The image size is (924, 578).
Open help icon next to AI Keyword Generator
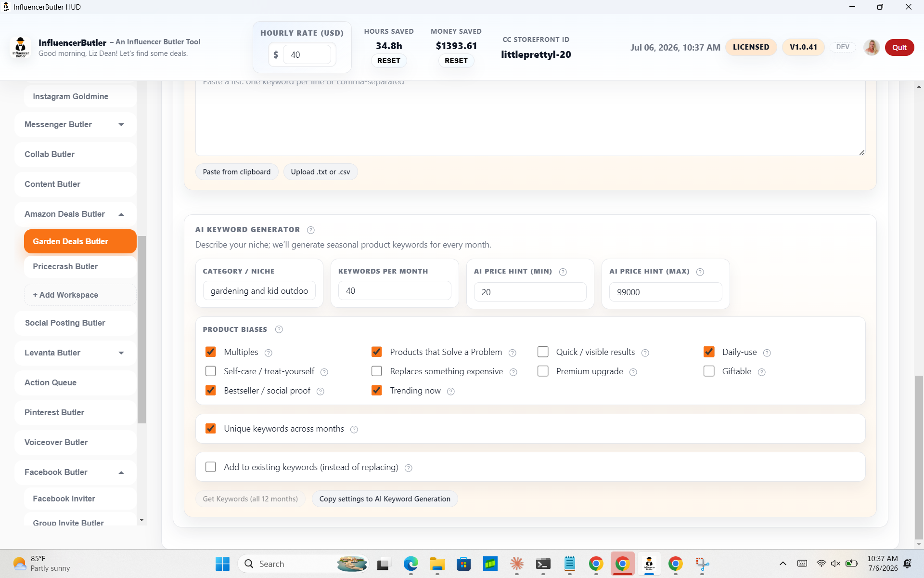click(x=311, y=230)
